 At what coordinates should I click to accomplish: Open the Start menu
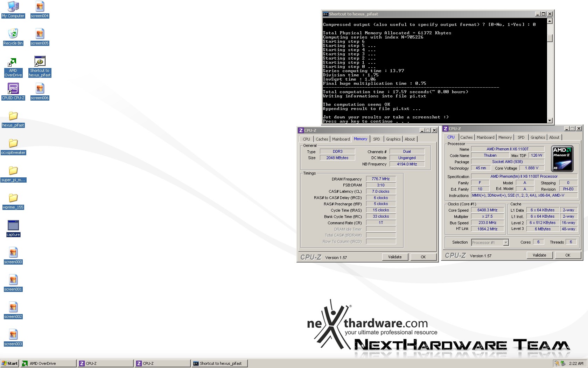coord(9,363)
